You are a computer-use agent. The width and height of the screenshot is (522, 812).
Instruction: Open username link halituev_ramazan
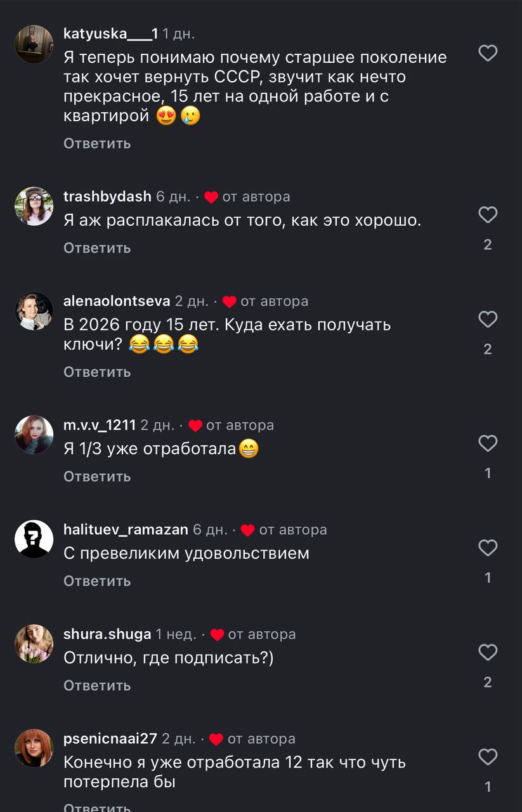126,530
